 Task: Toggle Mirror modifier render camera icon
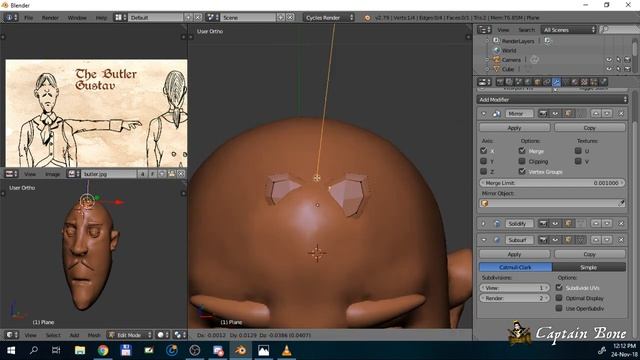point(542,113)
